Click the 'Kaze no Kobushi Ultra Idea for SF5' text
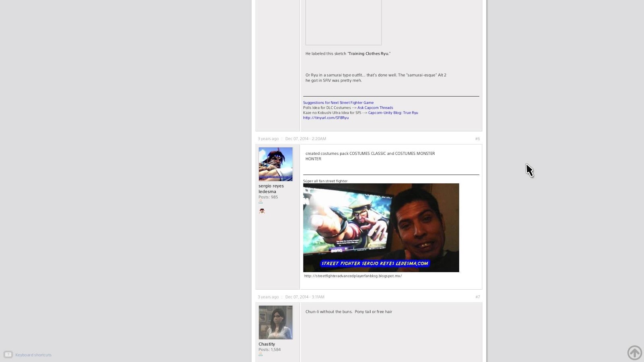The image size is (644, 362). [332, 113]
